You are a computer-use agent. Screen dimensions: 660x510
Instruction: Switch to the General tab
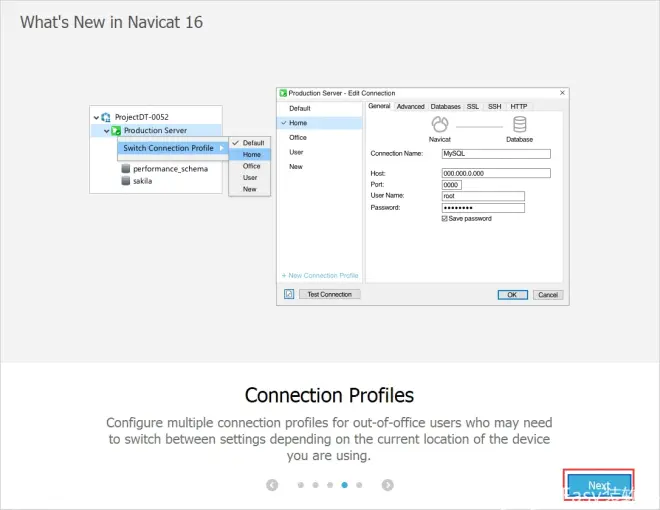click(379, 106)
